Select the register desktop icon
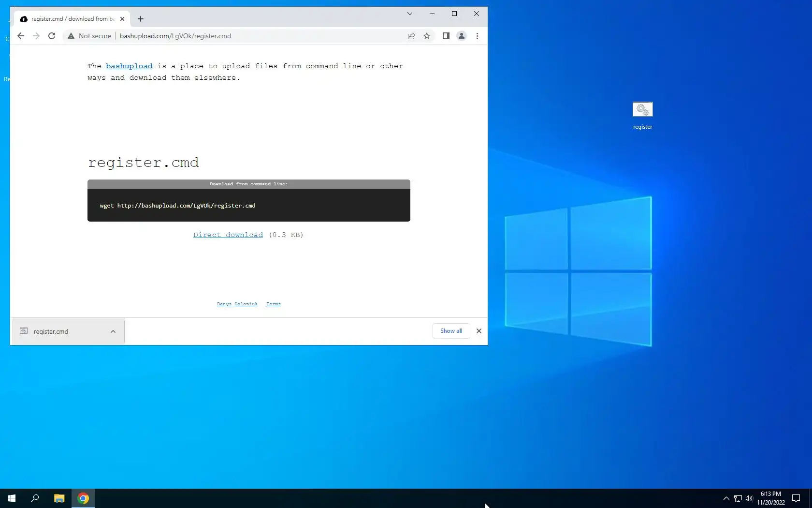The width and height of the screenshot is (812, 508). pyautogui.click(x=642, y=116)
